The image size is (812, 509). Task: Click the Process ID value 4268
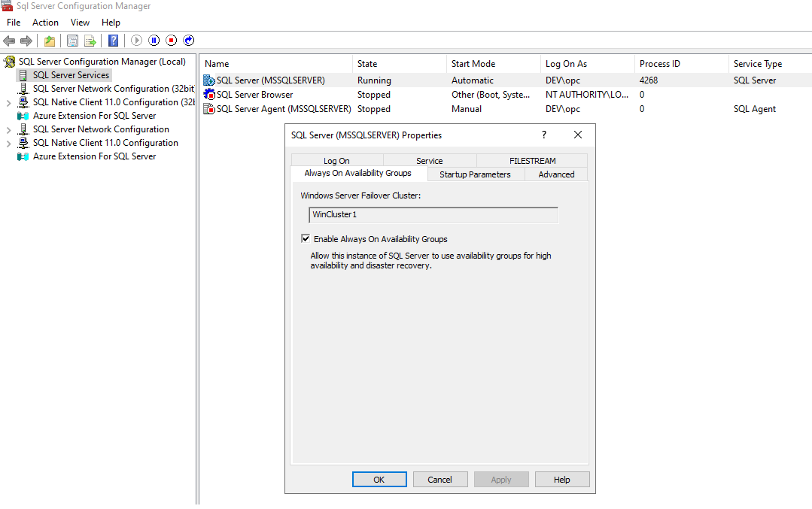click(649, 80)
